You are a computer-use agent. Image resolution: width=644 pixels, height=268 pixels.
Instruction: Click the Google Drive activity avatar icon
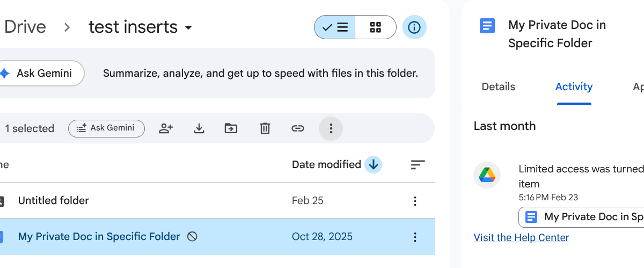487,175
